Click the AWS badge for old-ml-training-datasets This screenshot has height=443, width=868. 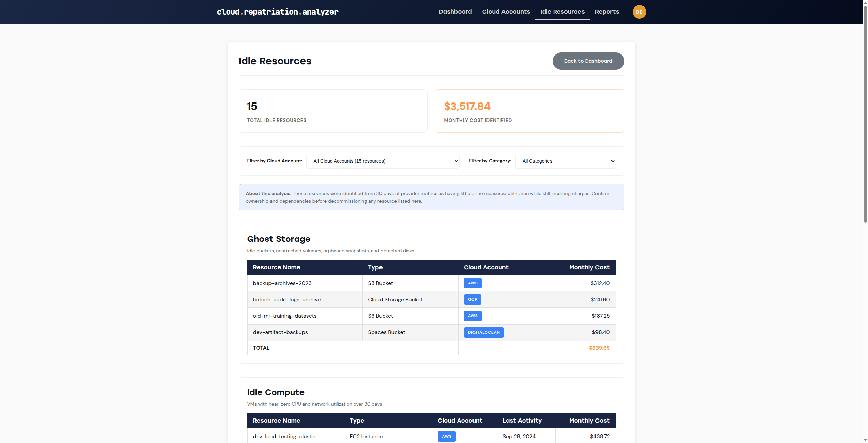(x=473, y=316)
